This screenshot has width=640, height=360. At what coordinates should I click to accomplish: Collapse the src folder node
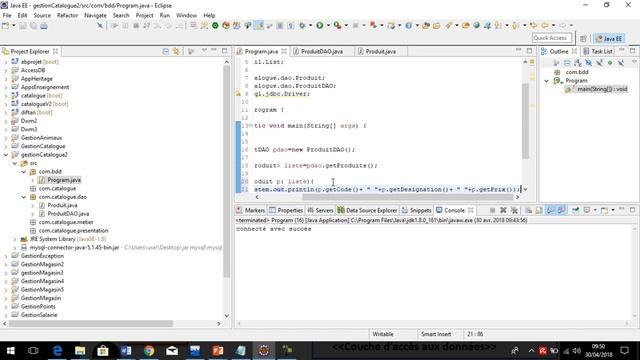15,163
